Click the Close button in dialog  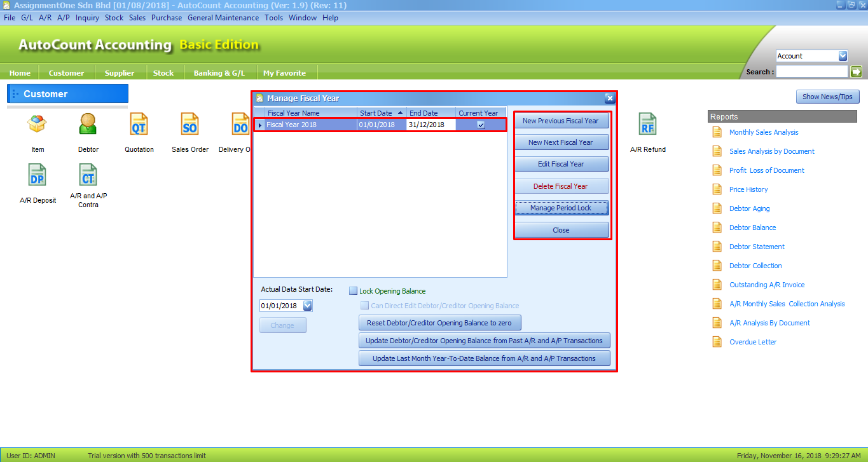(561, 230)
